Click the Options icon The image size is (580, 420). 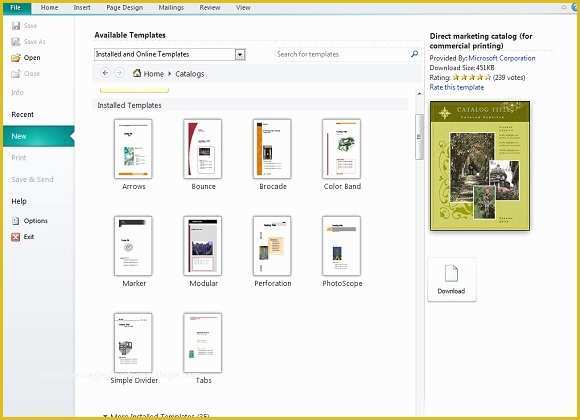pos(16,221)
